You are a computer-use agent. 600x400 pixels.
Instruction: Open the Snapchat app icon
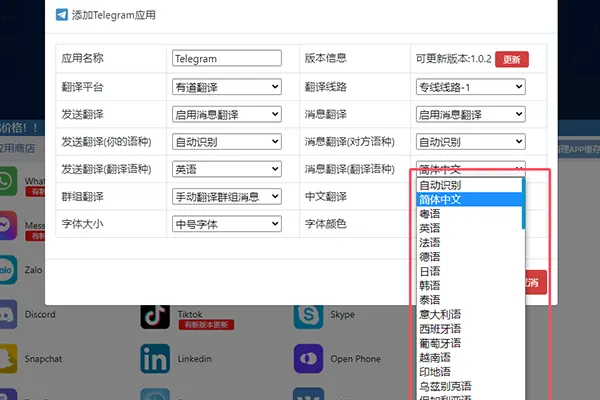click(8, 359)
